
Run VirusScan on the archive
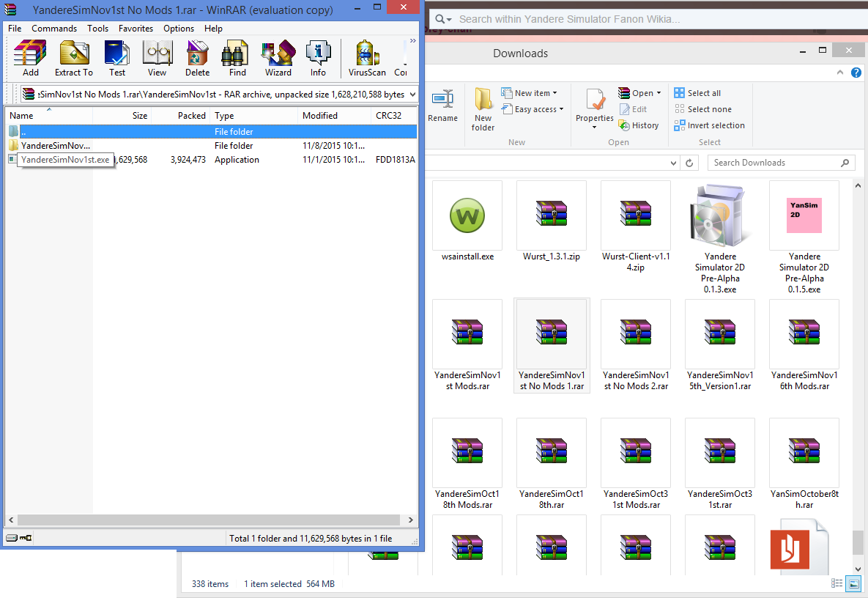coord(367,58)
